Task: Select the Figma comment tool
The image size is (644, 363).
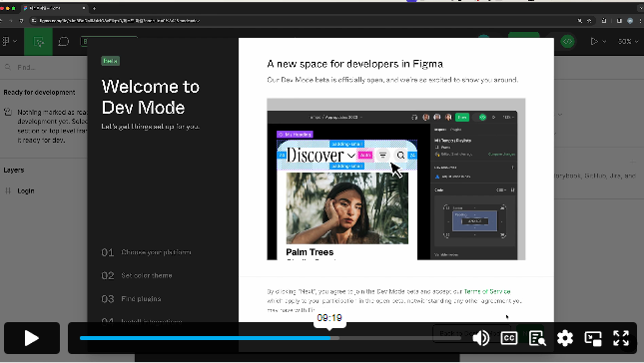Action: pyautogui.click(x=64, y=42)
